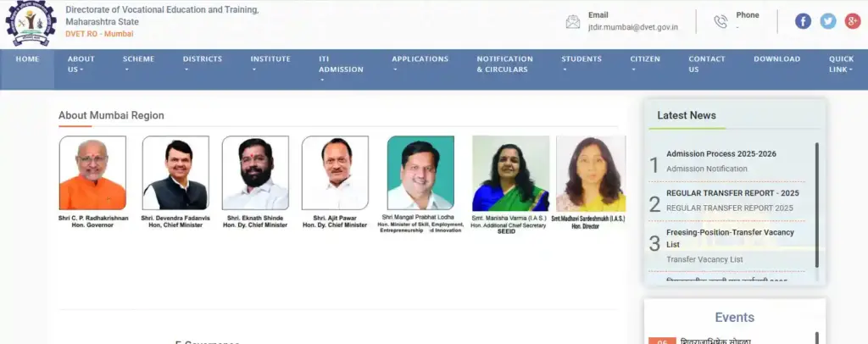The image size is (868, 344).
Task: Open Regular Transfer Report - 2025 link
Action: (732, 193)
